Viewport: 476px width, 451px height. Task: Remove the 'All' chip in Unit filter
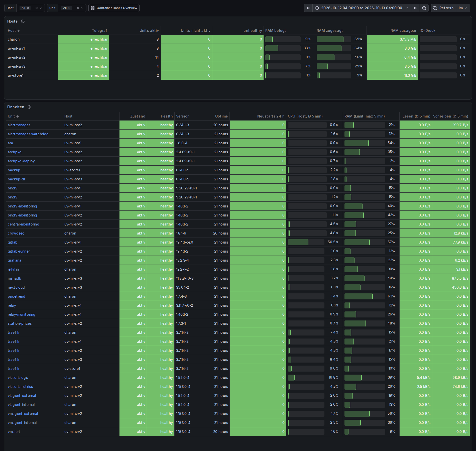[69, 8]
